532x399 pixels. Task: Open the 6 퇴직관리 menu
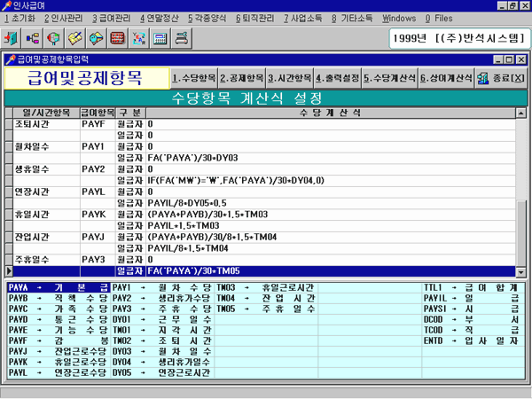256,18
